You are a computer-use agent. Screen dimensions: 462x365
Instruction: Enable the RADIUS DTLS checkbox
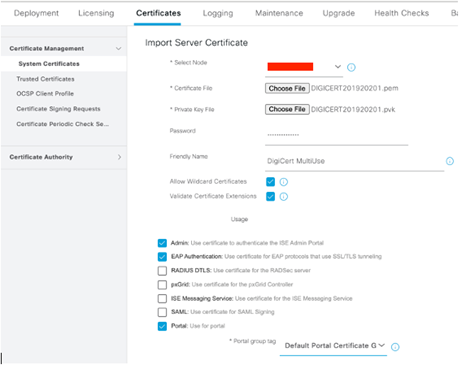(x=162, y=271)
